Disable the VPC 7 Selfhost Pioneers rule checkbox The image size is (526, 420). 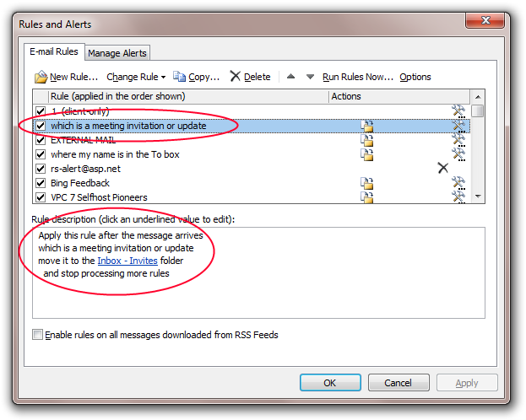41,197
